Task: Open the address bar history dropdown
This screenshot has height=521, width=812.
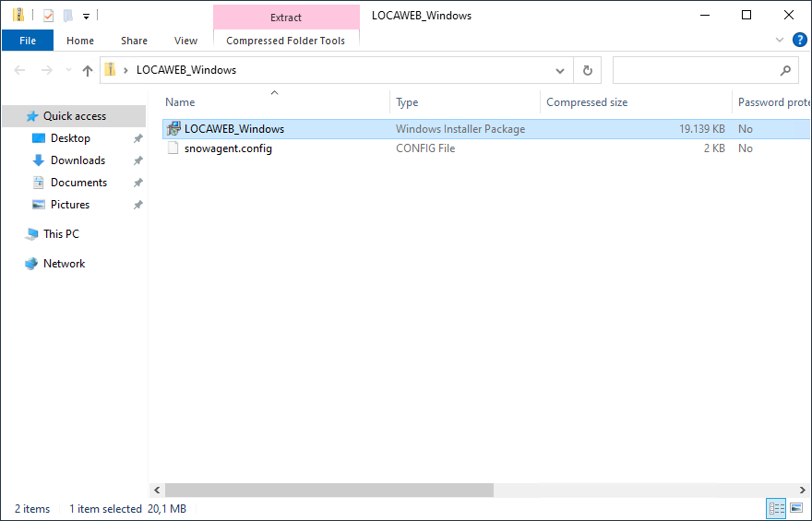Action: click(x=560, y=70)
